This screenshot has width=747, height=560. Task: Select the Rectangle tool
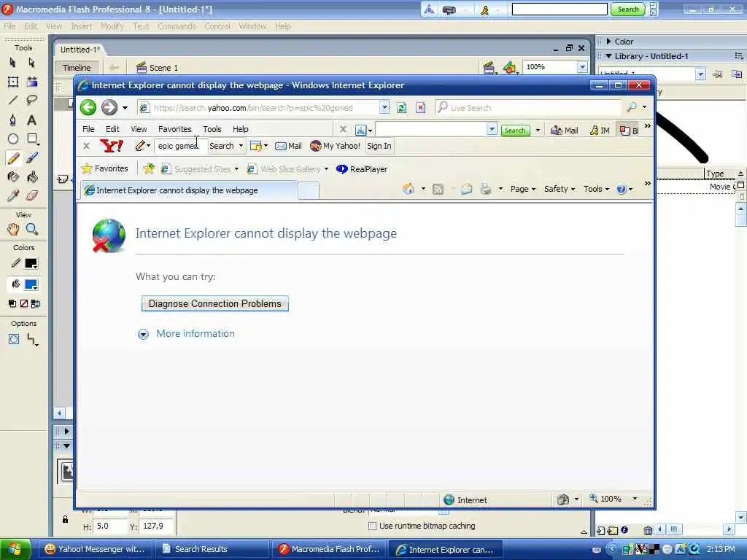[32, 139]
